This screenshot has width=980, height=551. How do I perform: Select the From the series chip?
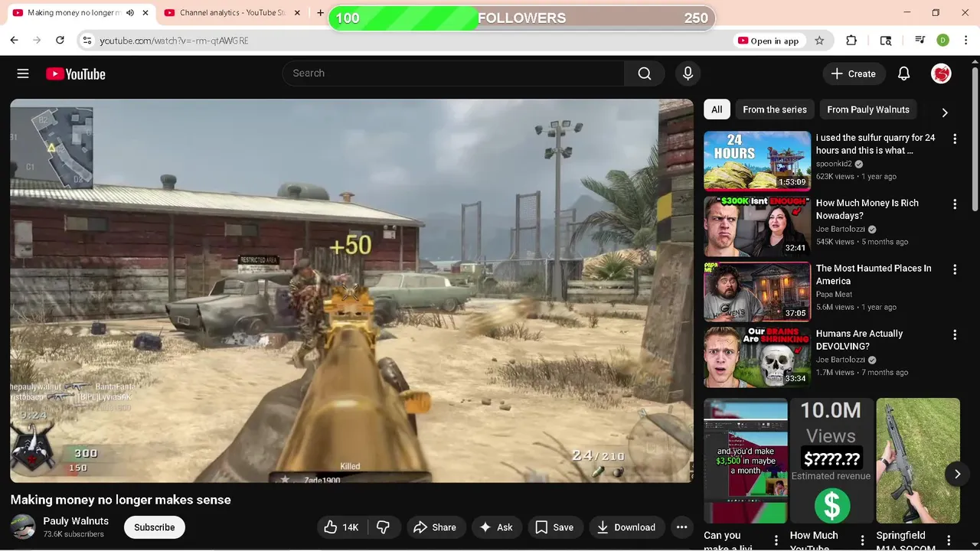(x=775, y=109)
